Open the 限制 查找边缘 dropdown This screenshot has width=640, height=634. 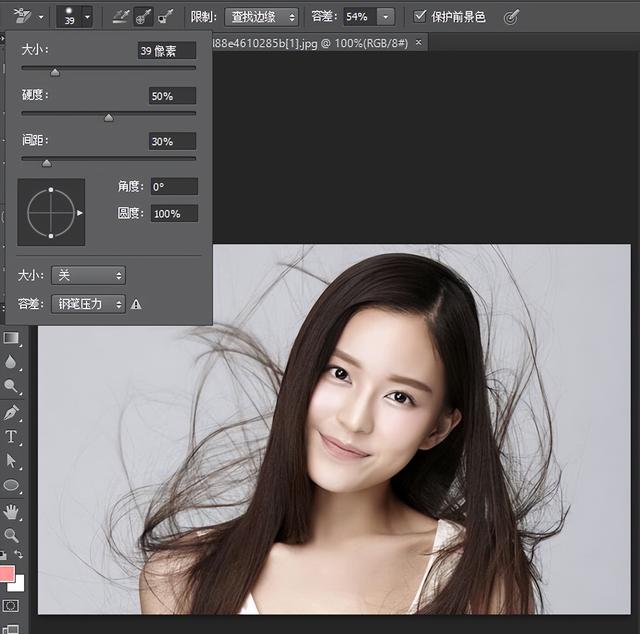point(261,17)
